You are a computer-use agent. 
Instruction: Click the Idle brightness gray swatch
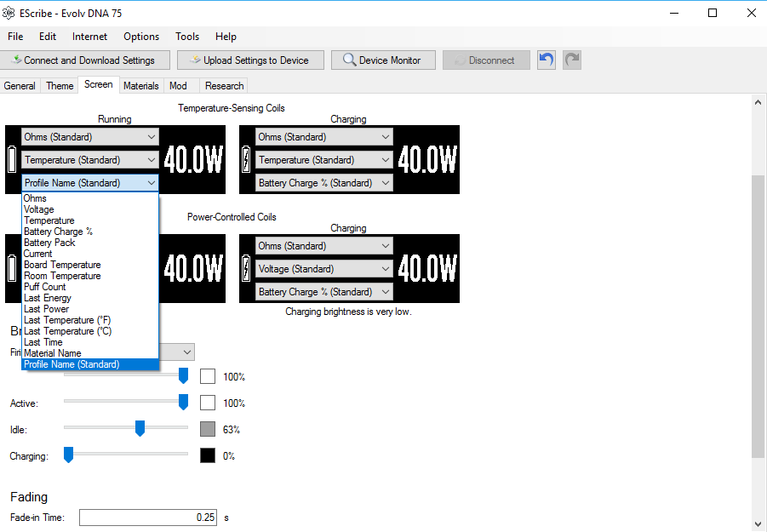(x=208, y=429)
